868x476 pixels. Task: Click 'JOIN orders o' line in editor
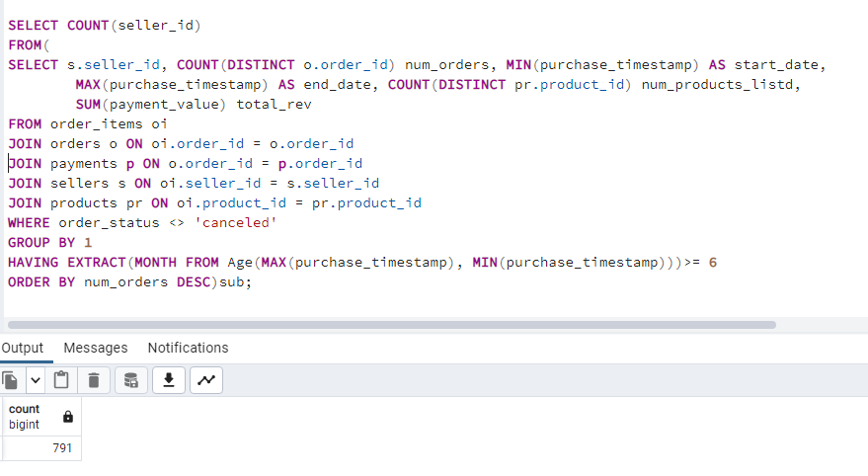[x=181, y=144]
